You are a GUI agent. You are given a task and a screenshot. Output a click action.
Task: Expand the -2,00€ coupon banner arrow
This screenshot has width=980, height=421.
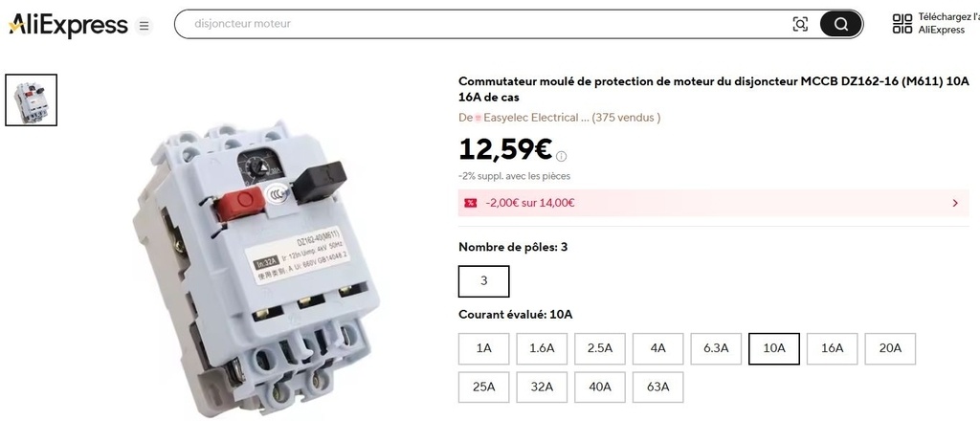tap(954, 203)
